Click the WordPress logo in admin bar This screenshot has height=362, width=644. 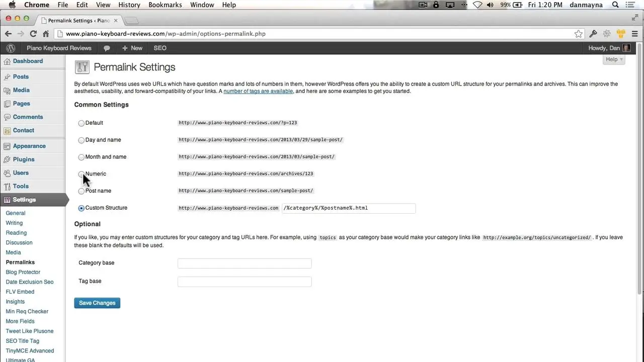[x=11, y=48]
